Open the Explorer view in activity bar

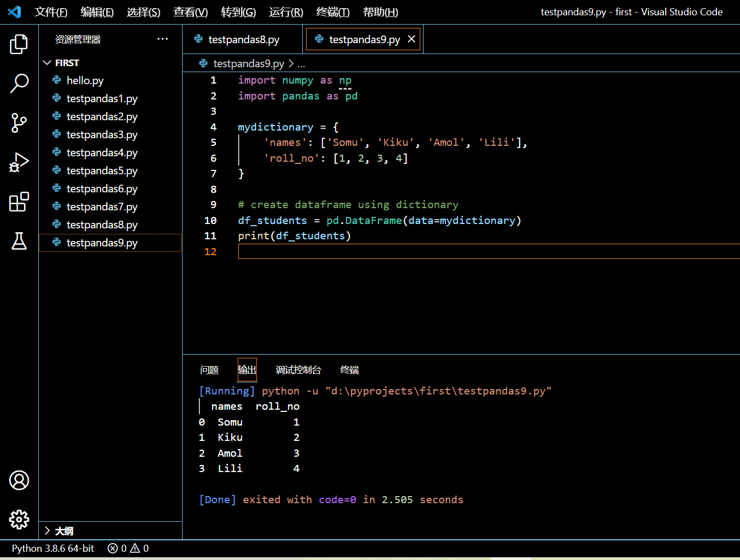tap(19, 44)
